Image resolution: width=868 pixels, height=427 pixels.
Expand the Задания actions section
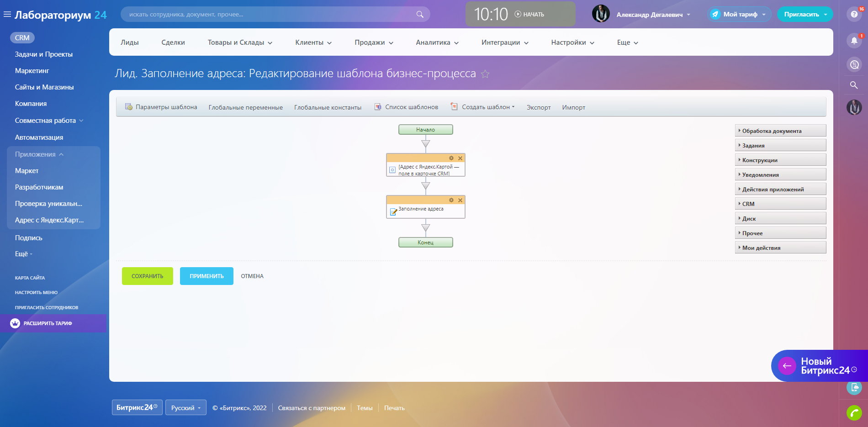coord(780,145)
